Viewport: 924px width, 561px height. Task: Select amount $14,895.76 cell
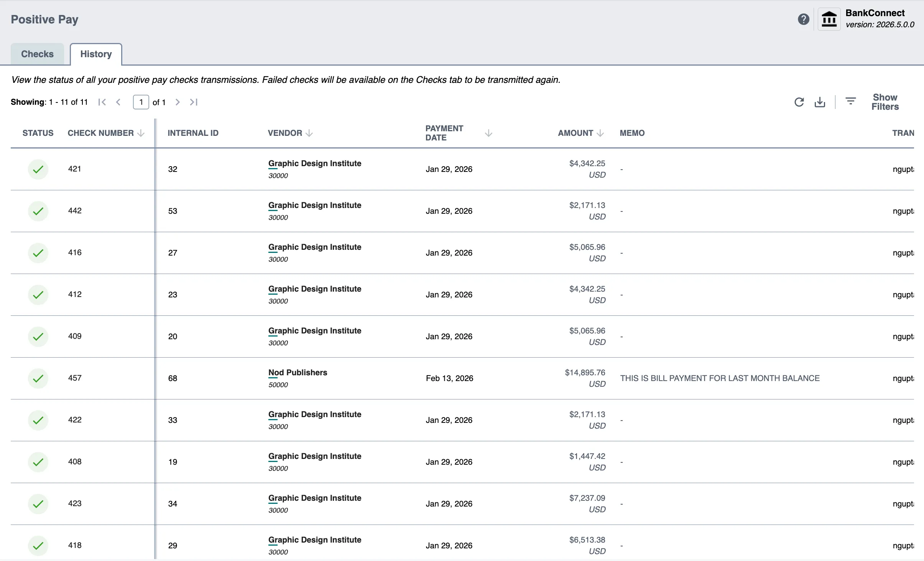tap(585, 373)
